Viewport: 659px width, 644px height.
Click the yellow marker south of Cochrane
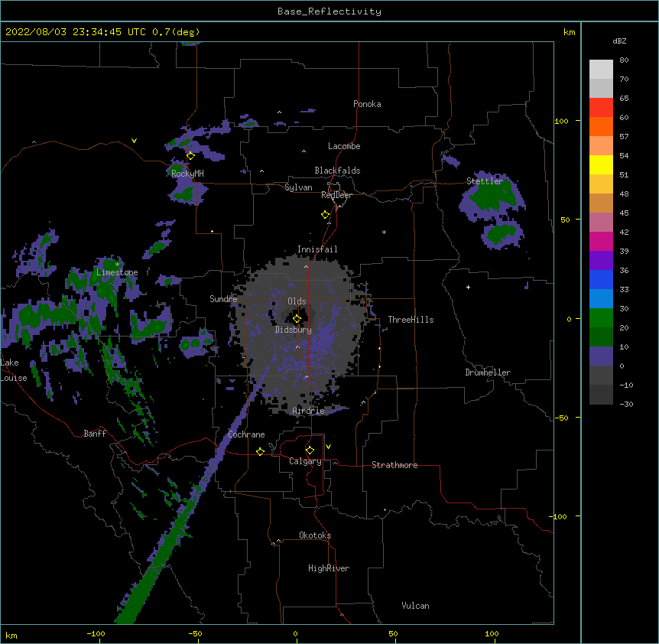(x=260, y=451)
